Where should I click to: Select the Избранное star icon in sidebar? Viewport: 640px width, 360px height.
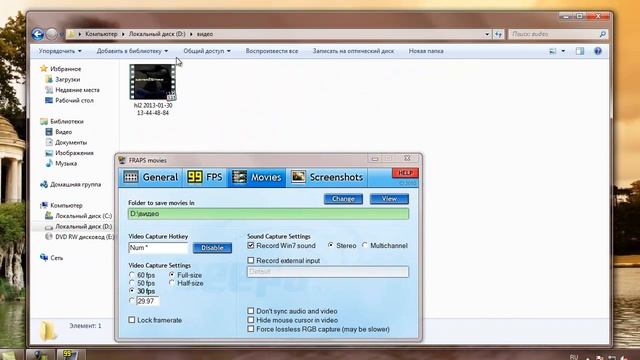point(44,69)
